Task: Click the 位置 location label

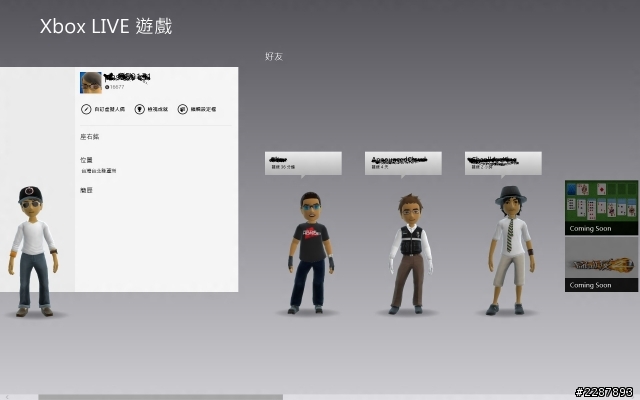Action: [x=87, y=160]
